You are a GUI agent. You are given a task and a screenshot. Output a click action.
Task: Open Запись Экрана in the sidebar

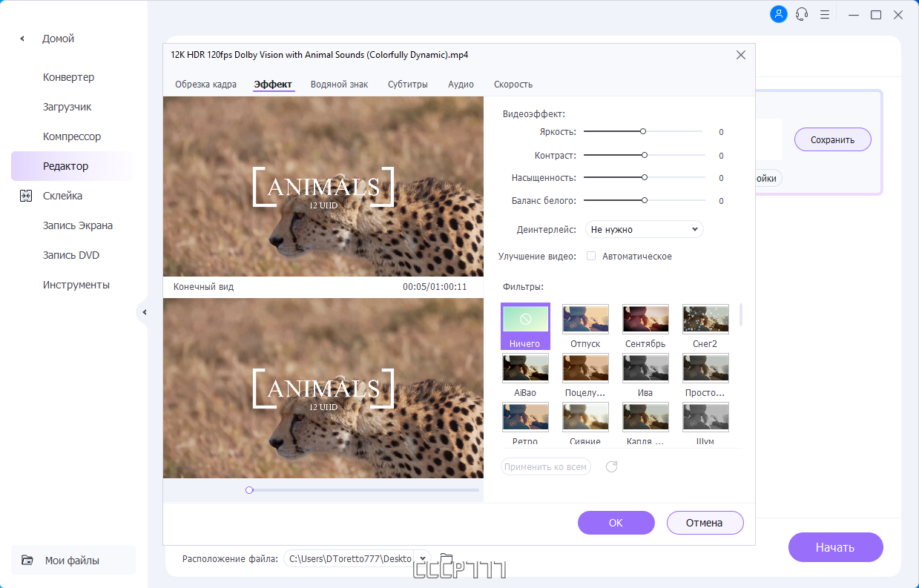coord(78,225)
